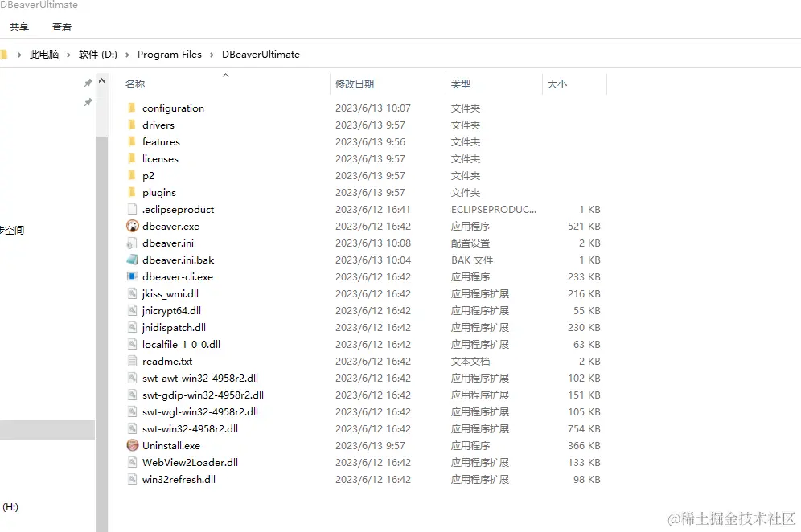This screenshot has width=801, height=532.
Task: Click the BAK 文件 type cell
Action: (472, 260)
